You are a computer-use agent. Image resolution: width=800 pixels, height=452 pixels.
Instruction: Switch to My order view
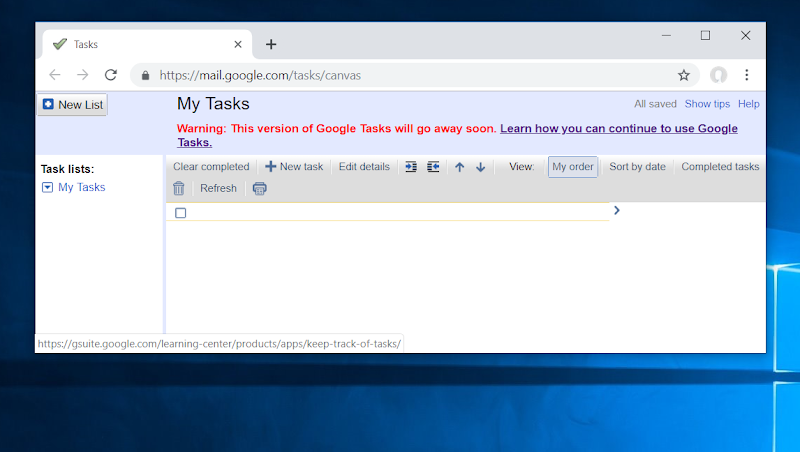pyautogui.click(x=572, y=167)
